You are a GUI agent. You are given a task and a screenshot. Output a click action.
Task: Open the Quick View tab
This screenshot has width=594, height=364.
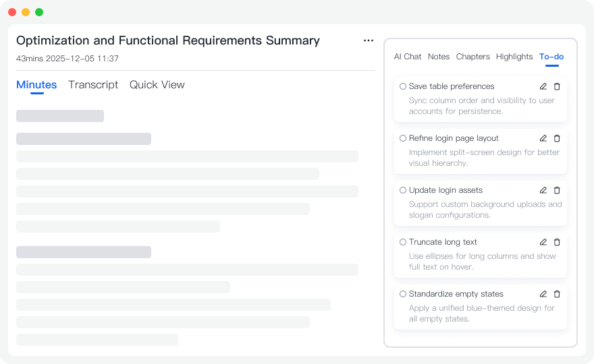point(157,85)
